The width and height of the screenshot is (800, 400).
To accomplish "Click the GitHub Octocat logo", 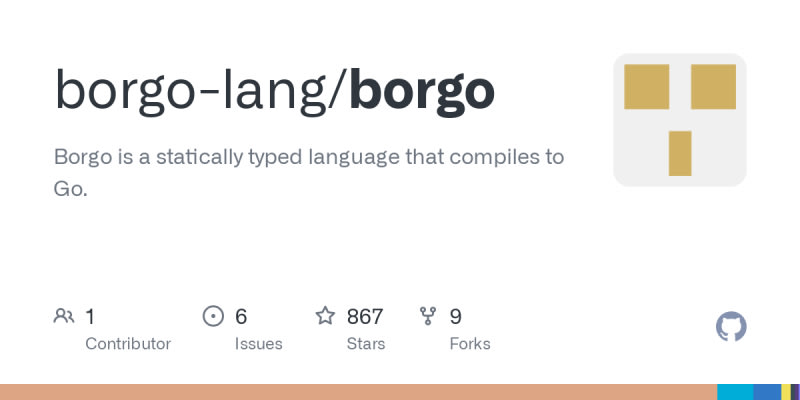I will [x=731, y=327].
